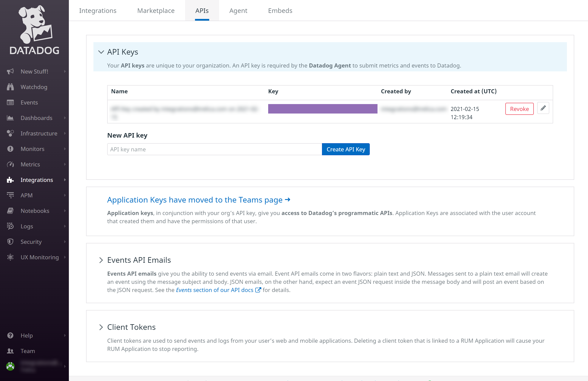Click the Created at (UTC) column header

point(473,91)
